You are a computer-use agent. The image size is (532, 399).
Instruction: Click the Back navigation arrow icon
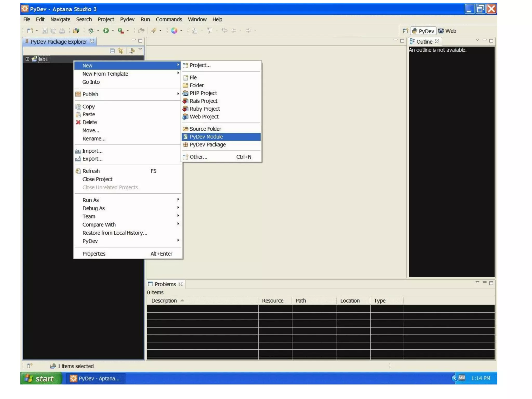click(x=234, y=31)
